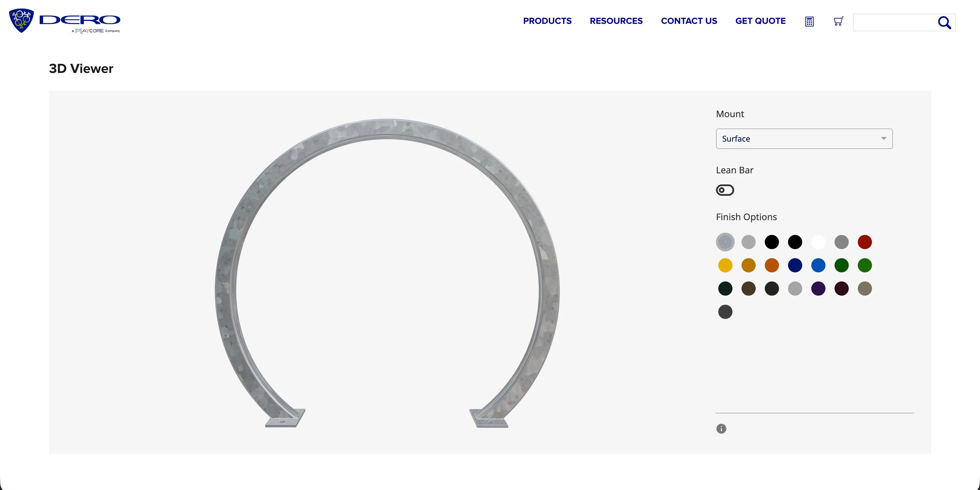
Task: Select the navy blue finish swatch
Action: (x=795, y=265)
